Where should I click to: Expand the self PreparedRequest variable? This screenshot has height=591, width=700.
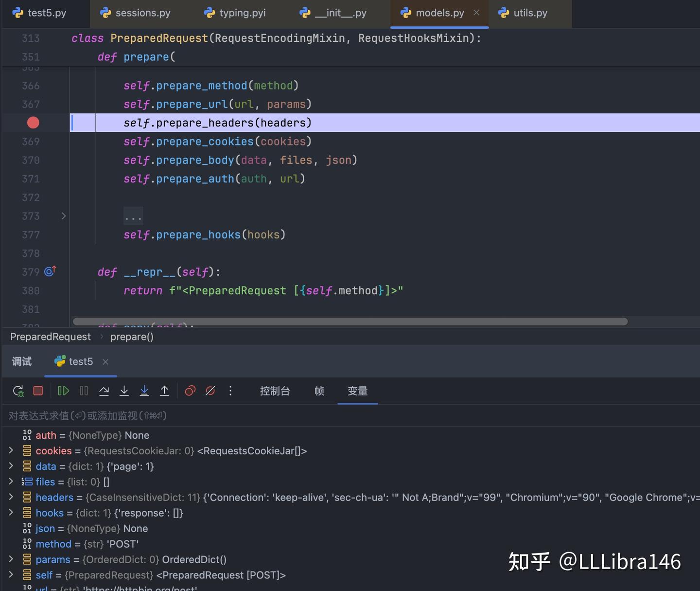[x=11, y=575]
